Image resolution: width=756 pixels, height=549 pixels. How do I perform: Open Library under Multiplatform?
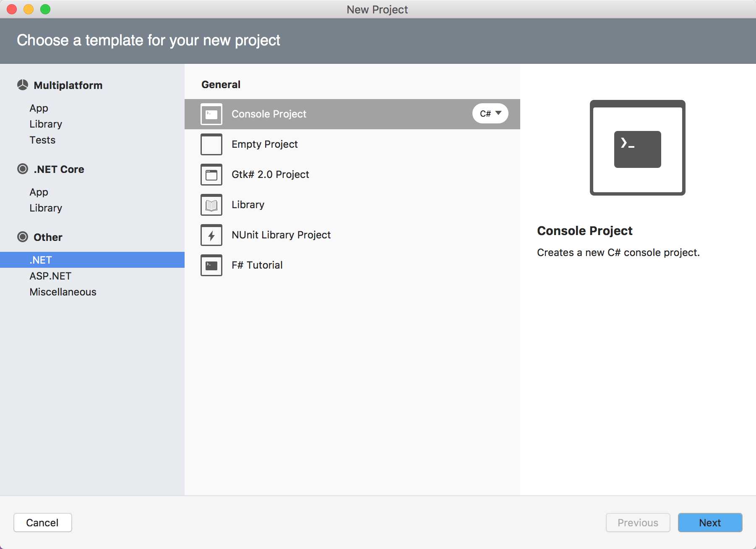click(x=46, y=124)
